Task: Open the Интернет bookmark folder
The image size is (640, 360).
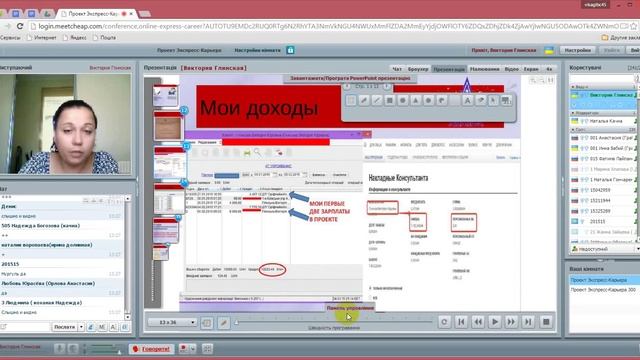Action: coord(42,38)
